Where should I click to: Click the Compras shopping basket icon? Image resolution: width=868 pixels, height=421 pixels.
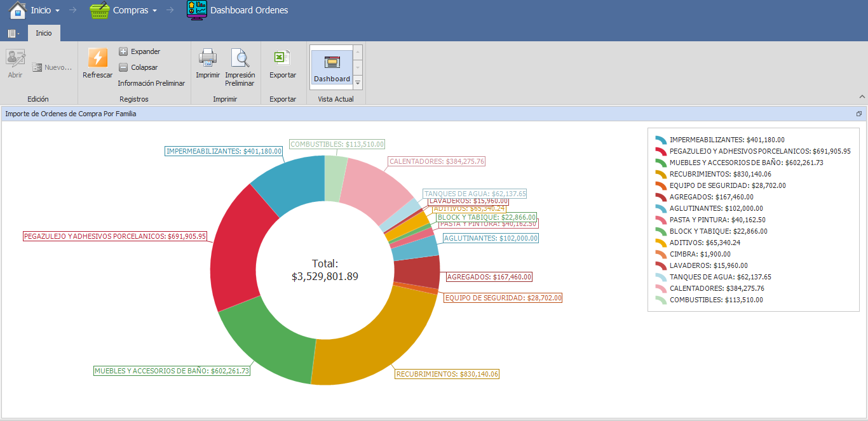[99, 10]
